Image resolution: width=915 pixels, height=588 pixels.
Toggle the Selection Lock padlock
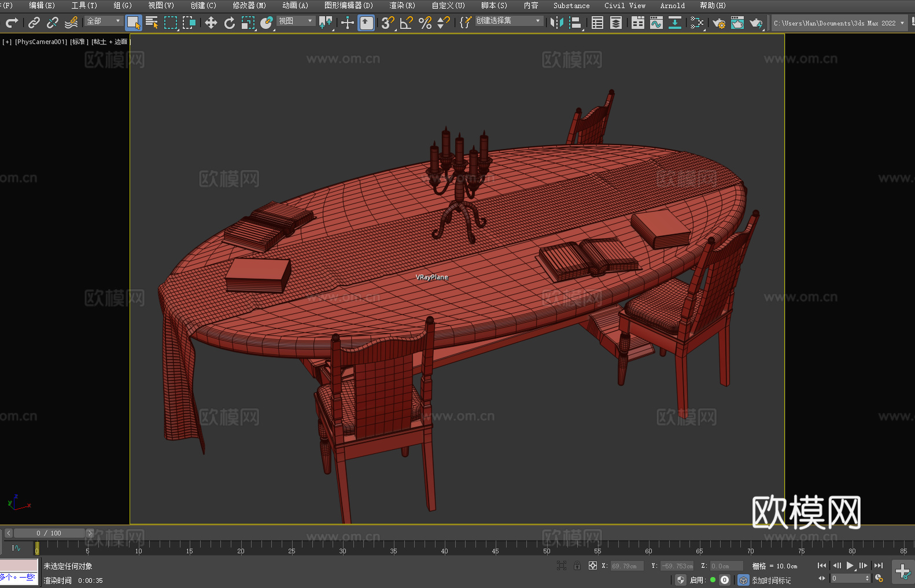pos(577,565)
